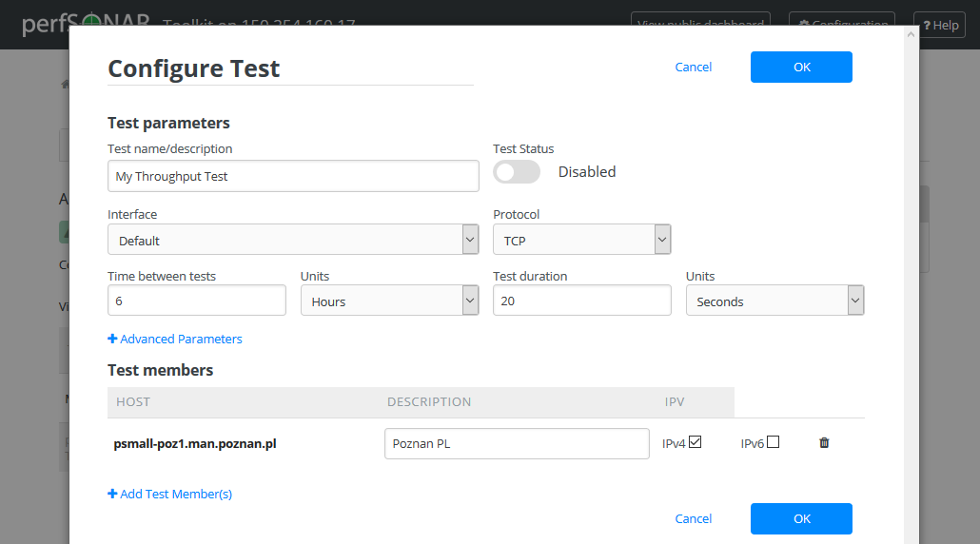Click the dialog scrollbar up arrow
The height and width of the screenshot is (544, 980).
click(911, 35)
